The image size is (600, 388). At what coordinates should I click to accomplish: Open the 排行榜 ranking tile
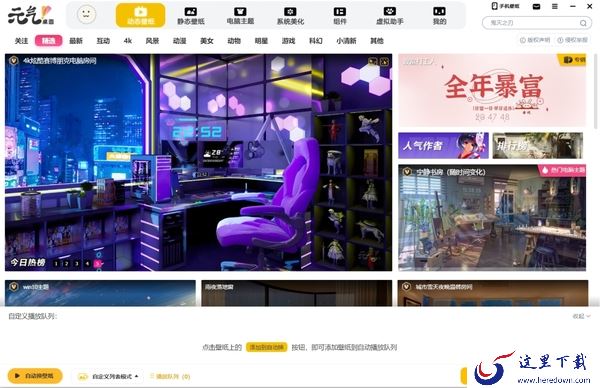538,145
